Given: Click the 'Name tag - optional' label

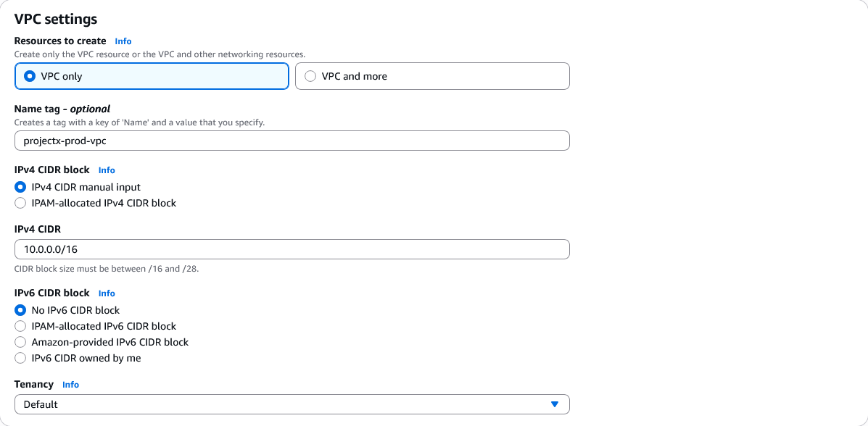Looking at the screenshot, I should click(62, 109).
